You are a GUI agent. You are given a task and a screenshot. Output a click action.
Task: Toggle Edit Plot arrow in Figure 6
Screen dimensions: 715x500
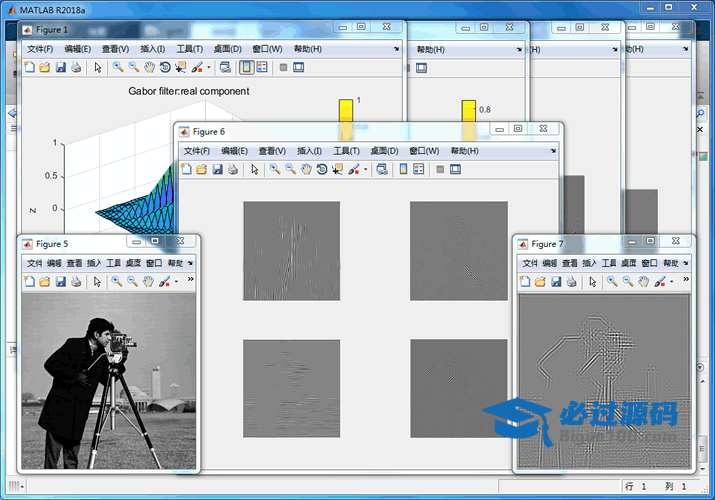[255, 170]
